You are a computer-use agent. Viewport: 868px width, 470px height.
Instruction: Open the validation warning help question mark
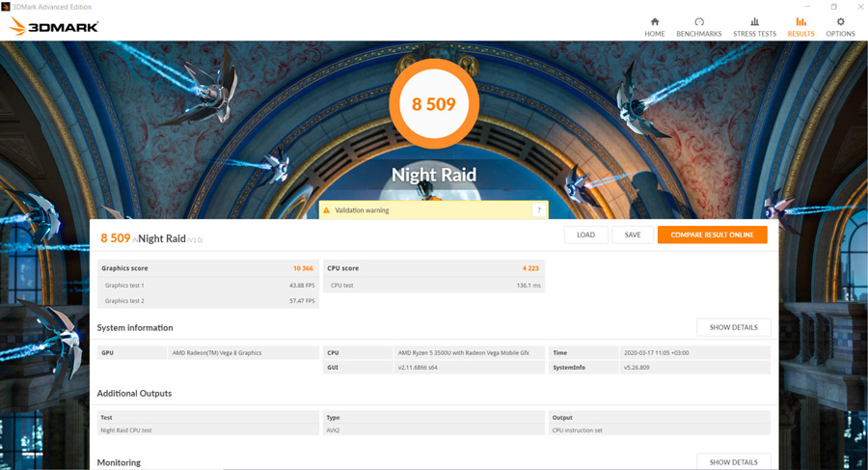(539, 209)
